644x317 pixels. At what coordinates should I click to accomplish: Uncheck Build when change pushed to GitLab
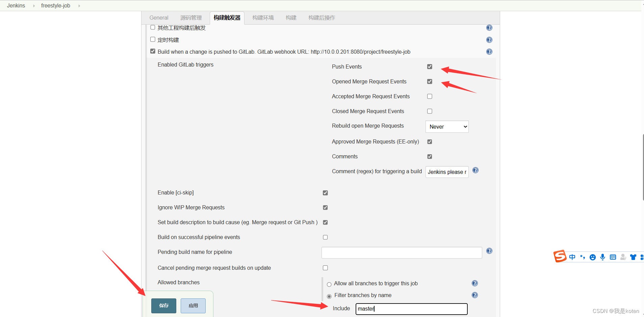click(x=153, y=51)
